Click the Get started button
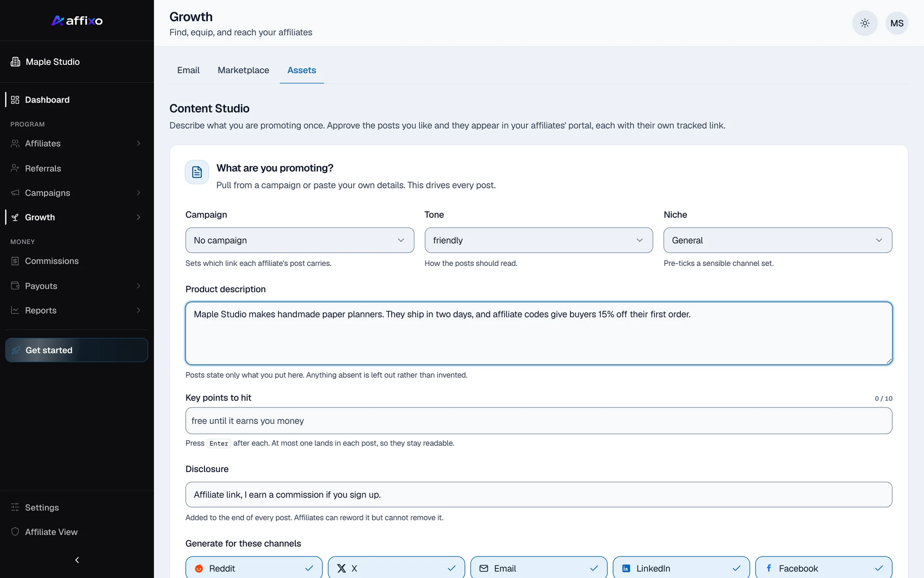This screenshot has width=924, height=578. pyautogui.click(x=77, y=350)
